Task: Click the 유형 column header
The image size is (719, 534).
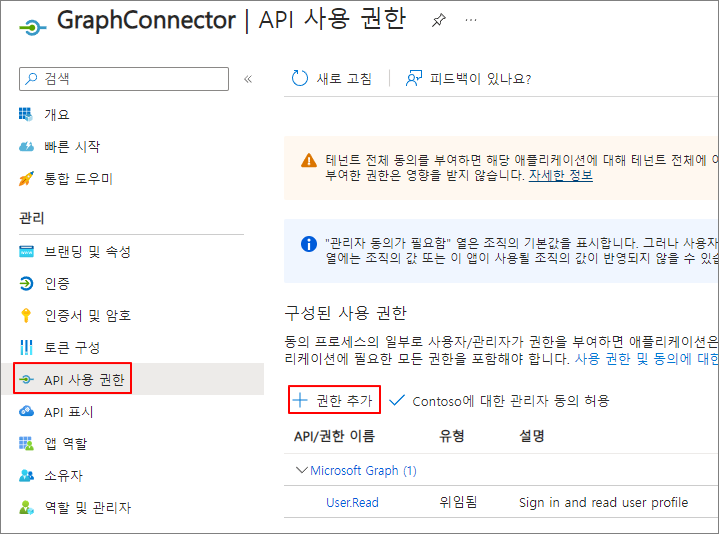Action: [x=452, y=436]
